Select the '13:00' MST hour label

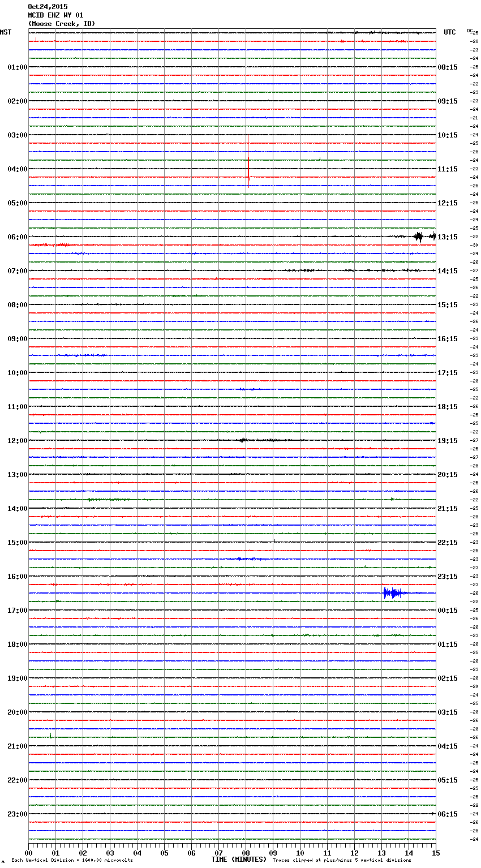click(x=18, y=475)
